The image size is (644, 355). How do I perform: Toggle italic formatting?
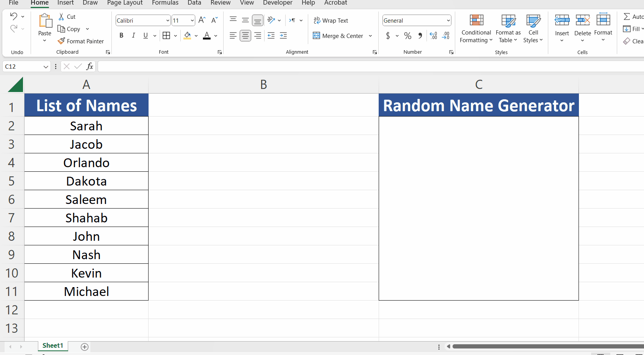pos(133,35)
